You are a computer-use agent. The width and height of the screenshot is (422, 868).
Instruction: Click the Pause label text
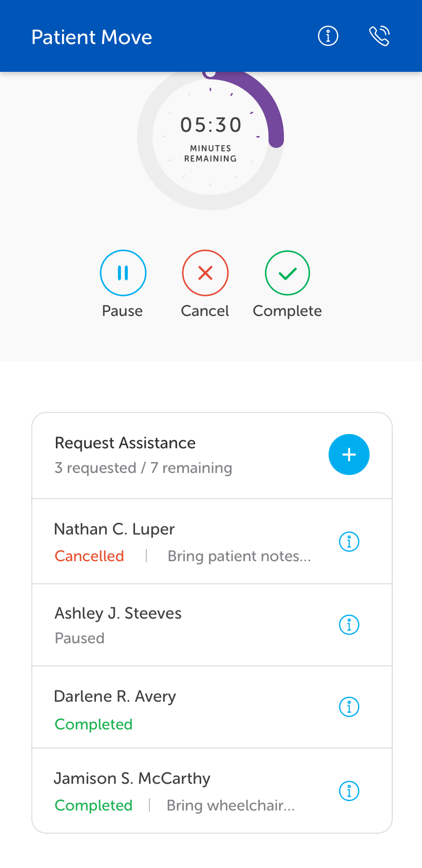point(122,311)
